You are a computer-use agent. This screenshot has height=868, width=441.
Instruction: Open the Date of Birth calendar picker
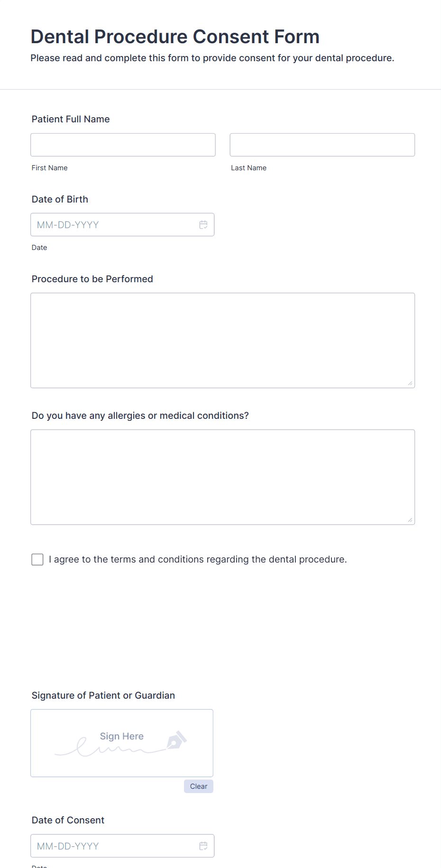203,224
